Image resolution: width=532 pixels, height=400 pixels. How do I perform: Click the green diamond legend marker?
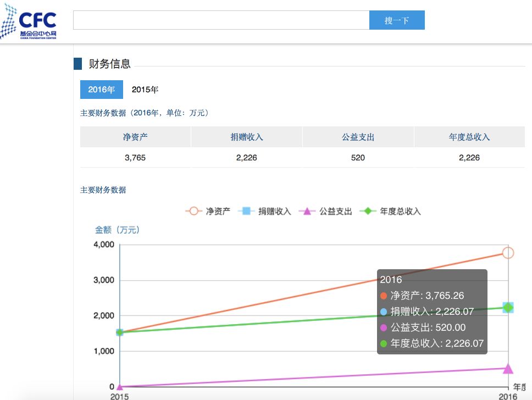tap(368, 211)
